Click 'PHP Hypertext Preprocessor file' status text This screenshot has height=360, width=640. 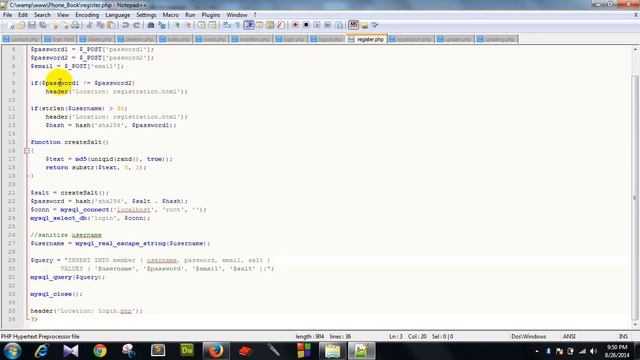coord(40,336)
